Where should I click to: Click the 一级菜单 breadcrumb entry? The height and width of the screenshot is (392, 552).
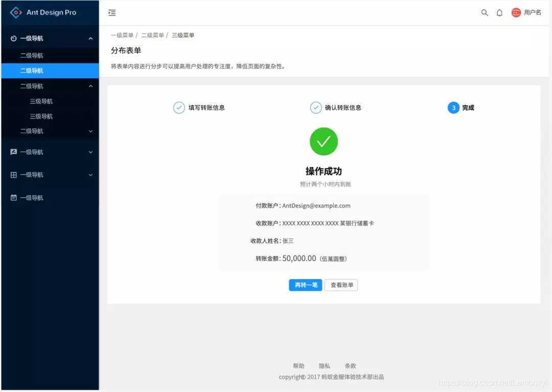(x=121, y=35)
